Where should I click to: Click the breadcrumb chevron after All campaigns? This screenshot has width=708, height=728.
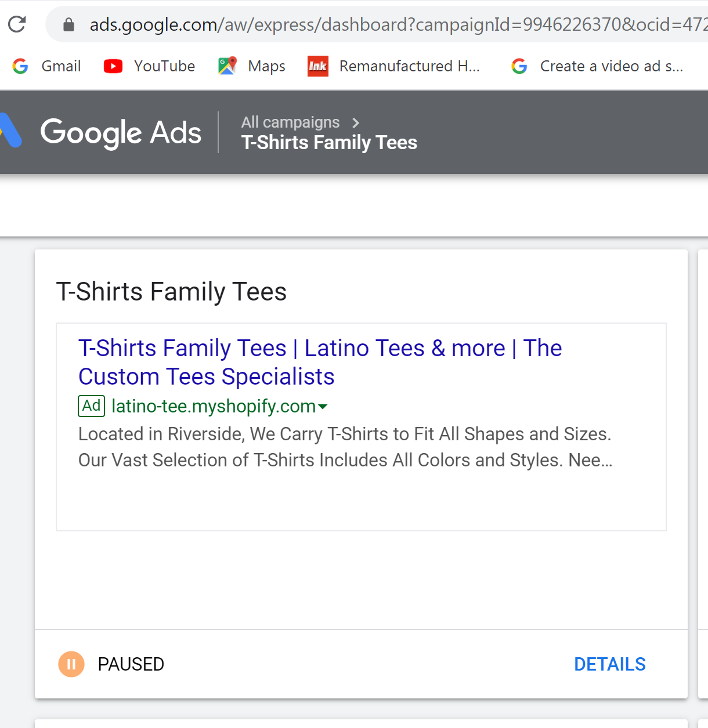point(356,122)
